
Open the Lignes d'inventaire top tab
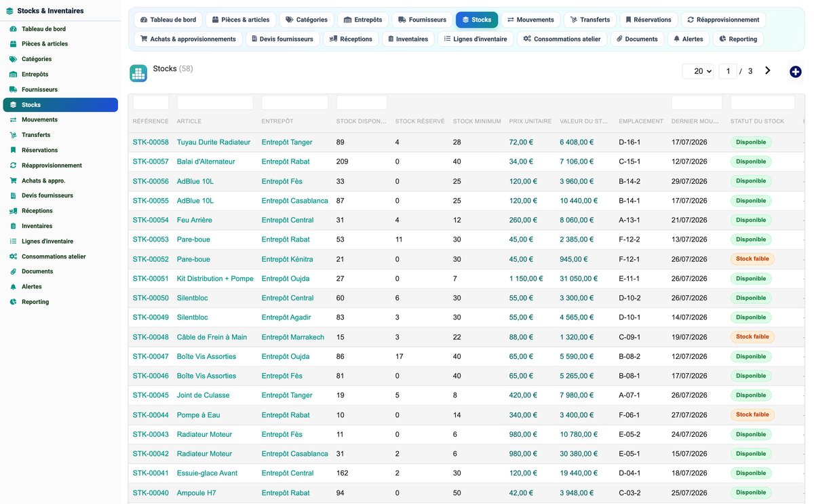pos(476,39)
